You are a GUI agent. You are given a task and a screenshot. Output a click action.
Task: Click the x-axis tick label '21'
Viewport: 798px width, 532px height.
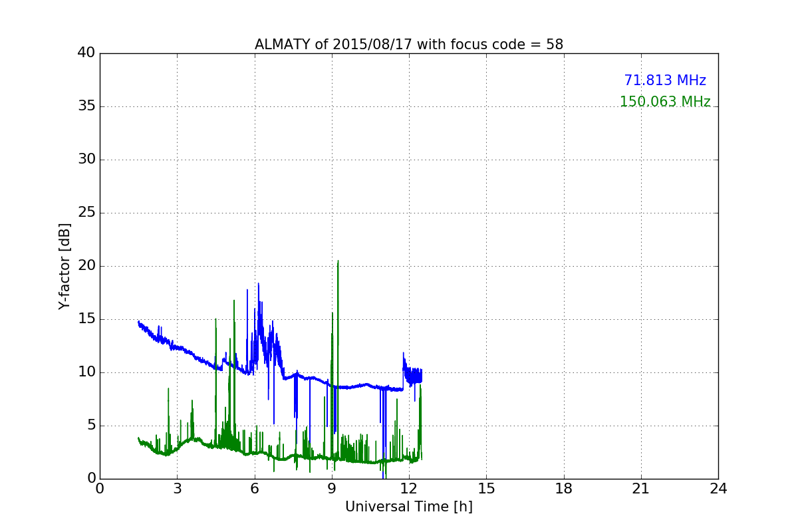[x=641, y=489]
